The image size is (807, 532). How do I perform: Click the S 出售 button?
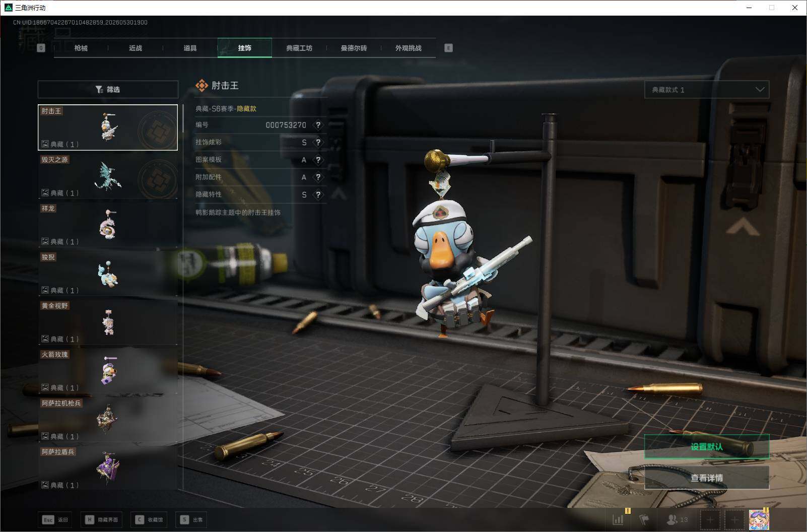[x=192, y=519]
